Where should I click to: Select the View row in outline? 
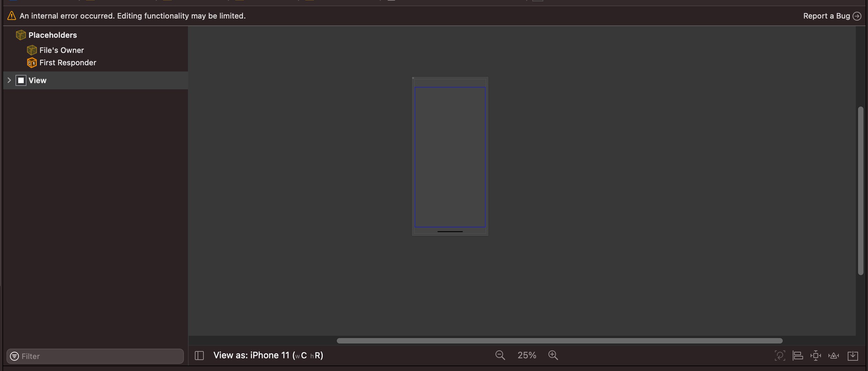(x=96, y=80)
